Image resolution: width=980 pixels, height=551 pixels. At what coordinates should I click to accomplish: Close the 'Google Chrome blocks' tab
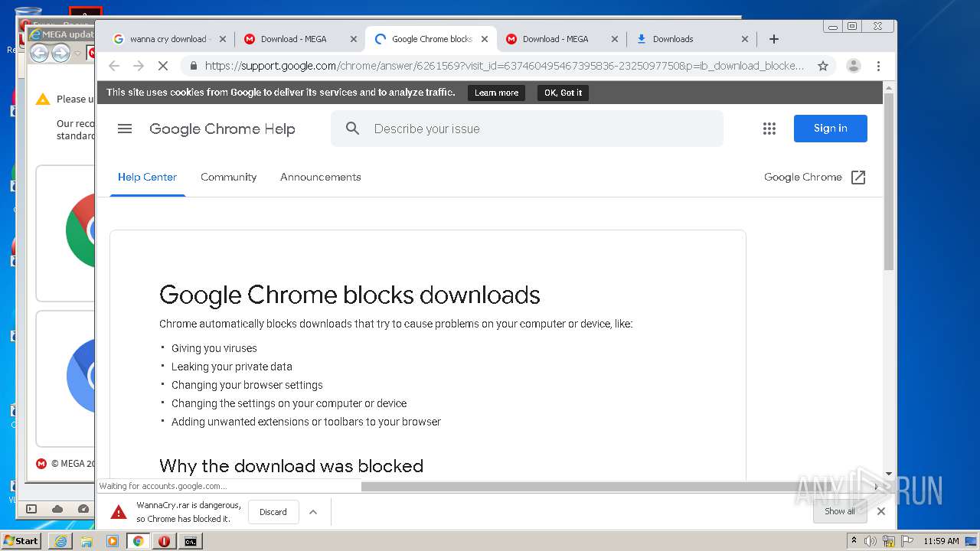[485, 39]
